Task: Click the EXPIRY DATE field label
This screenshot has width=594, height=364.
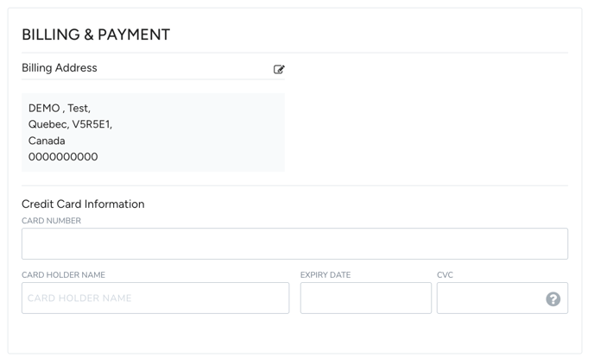Action: click(x=325, y=275)
